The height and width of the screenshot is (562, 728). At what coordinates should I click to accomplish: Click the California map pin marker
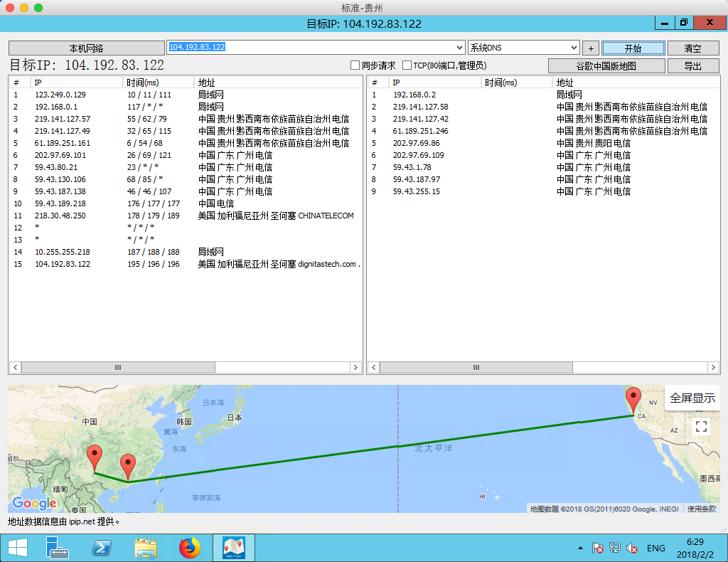[x=632, y=400]
